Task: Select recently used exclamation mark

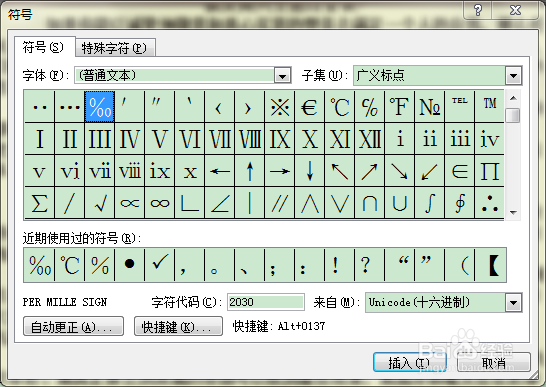Action: click(x=340, y=265)
